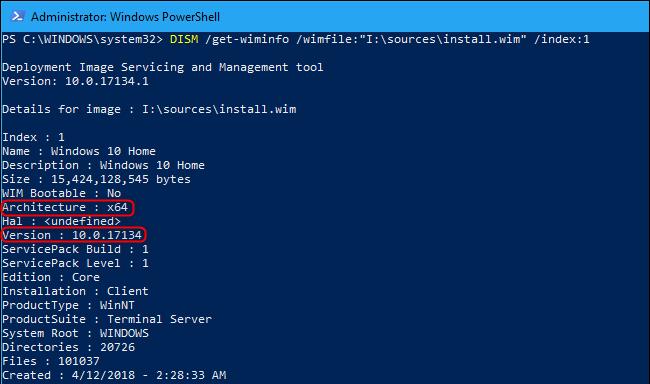650x384 pixels.
Task: Click the tool Version 10.0.17134.1 line
Action: tap(75, 81)
